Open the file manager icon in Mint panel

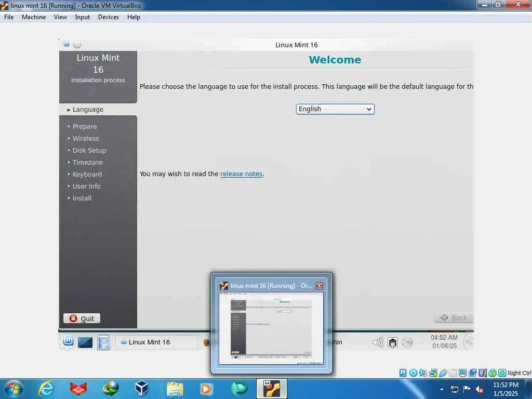[103, 342]
